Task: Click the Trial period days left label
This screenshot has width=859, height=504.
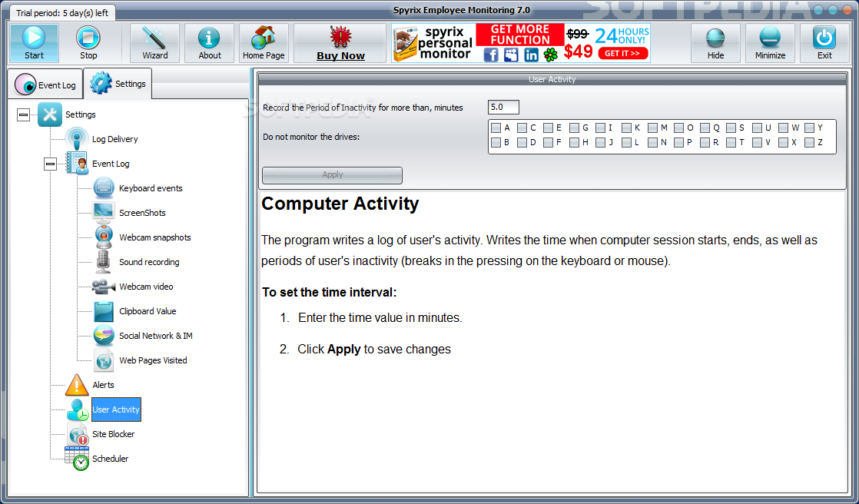Action: coord(62,12)
